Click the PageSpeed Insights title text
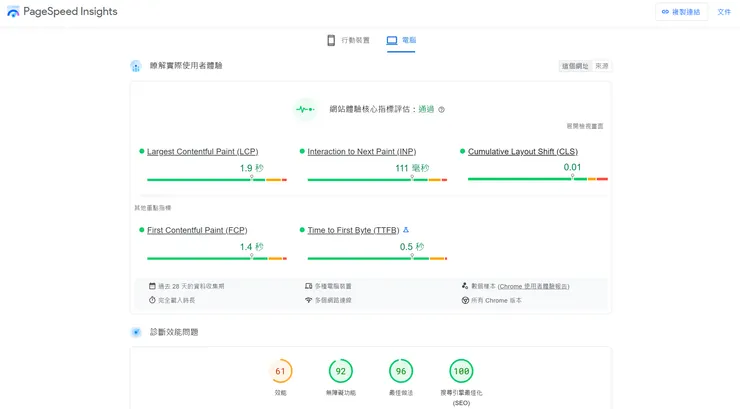The width and height of the screenshot is (740, 409). (70, 11)
